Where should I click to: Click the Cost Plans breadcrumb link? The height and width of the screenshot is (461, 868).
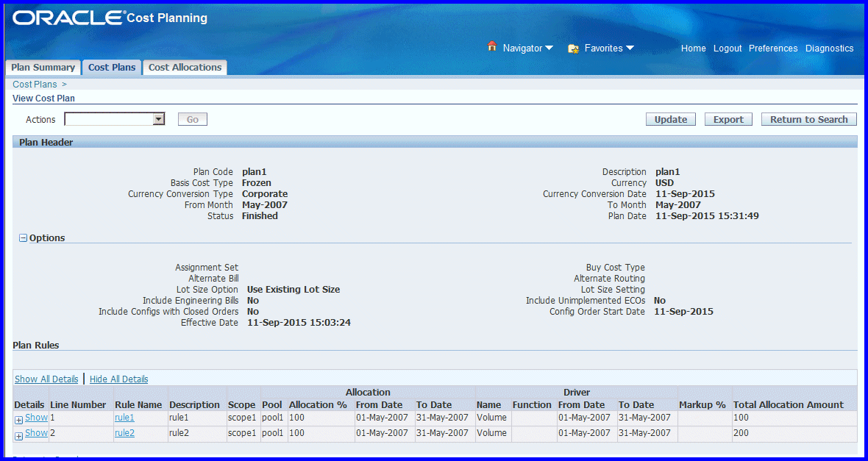click(x=35, y=84)
